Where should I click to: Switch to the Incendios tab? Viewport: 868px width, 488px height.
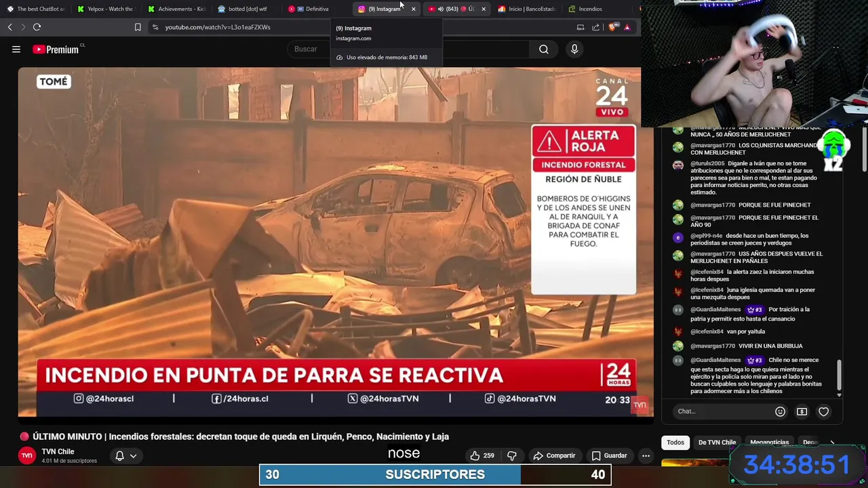point(597,9)
